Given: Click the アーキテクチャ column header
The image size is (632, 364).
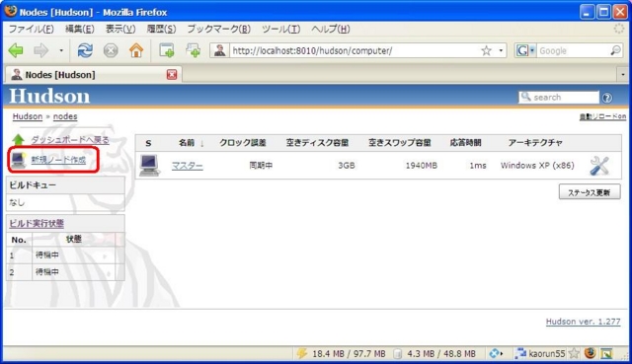Looking at the screenshot, I should (535, 142).
